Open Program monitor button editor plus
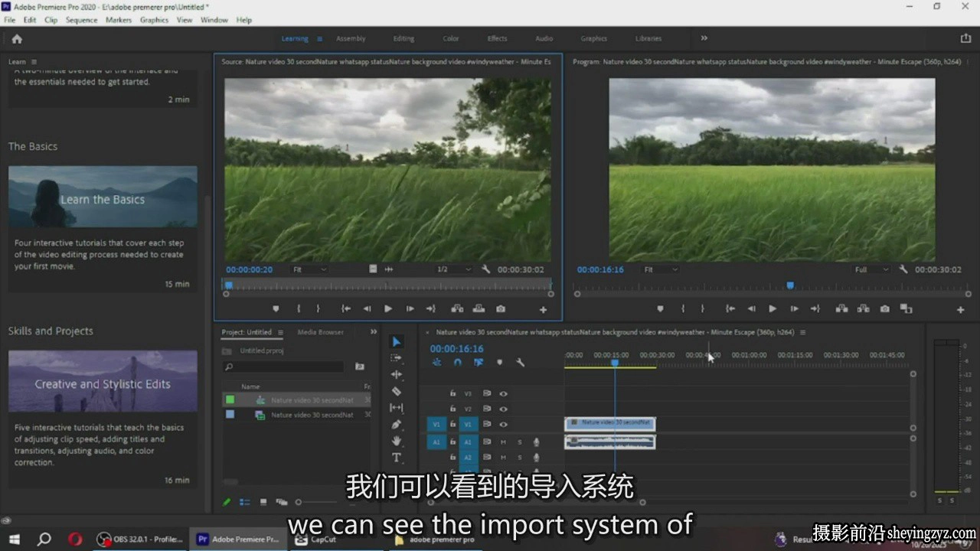This screenshot has width=980, height=551. tap(960, 310)
